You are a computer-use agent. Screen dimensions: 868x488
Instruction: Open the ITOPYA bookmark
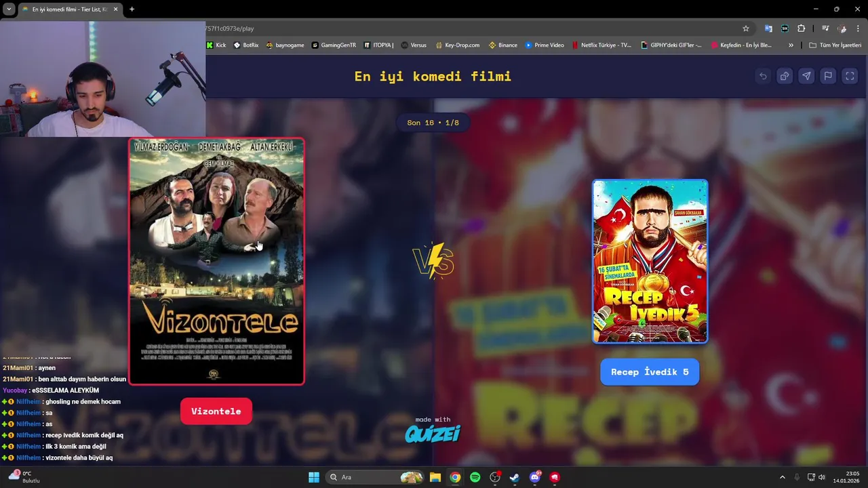pos(378,45)
